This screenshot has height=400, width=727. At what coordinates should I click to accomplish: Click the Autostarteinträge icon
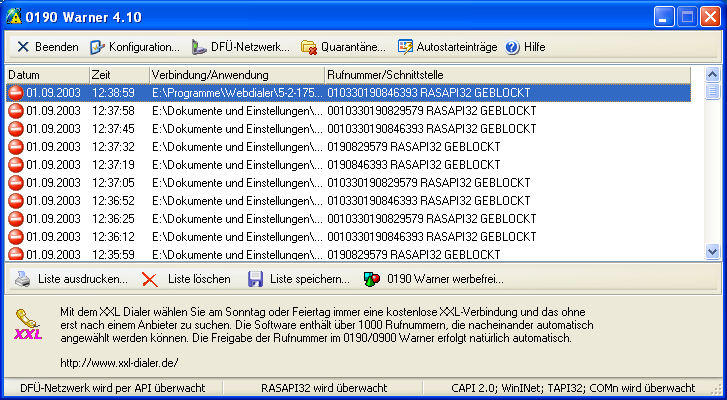pyautogui.click(x=405, y=47)
